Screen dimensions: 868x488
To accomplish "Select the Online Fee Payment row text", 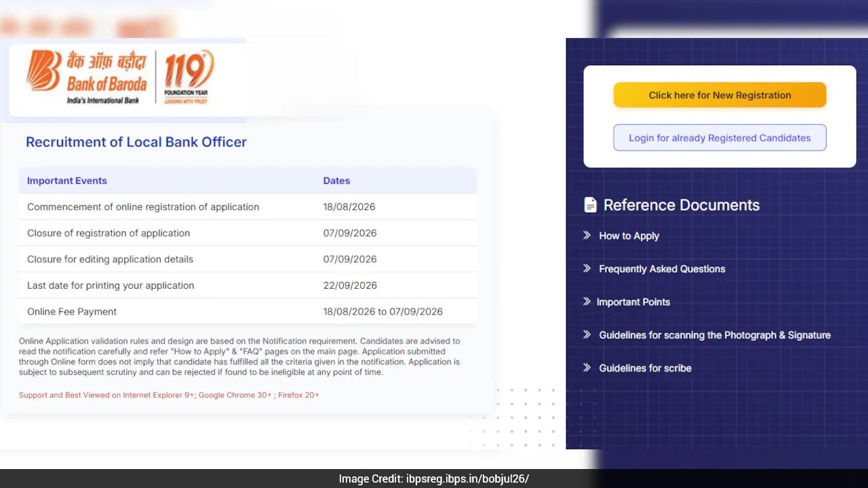I will (72, 312).
